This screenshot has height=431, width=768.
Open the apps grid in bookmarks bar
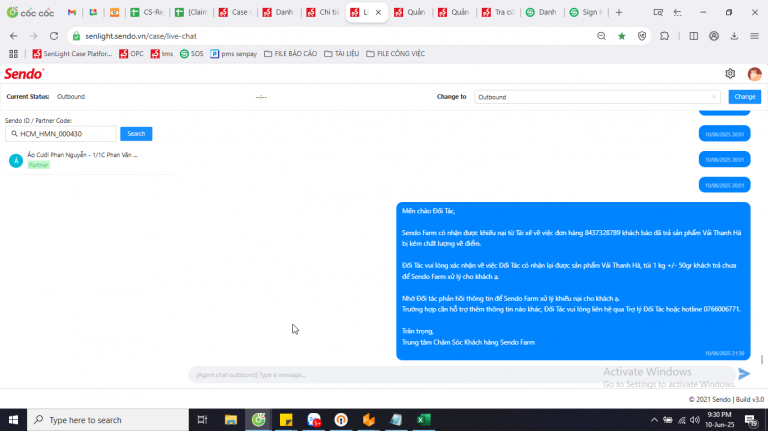[13, 54]
